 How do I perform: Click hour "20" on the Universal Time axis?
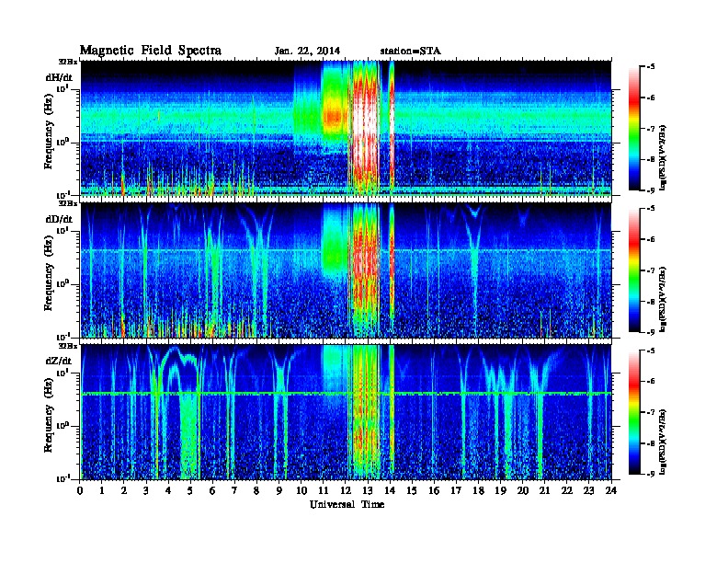523,490
